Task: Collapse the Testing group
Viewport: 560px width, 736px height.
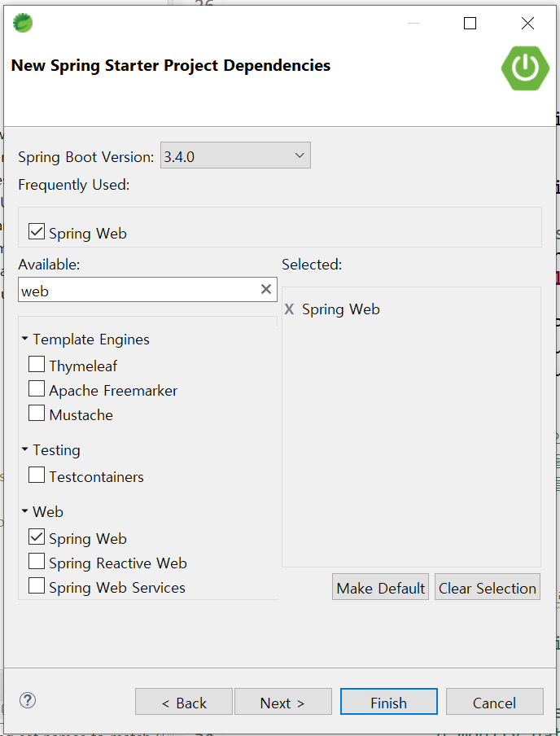Action: coord(25,449)
